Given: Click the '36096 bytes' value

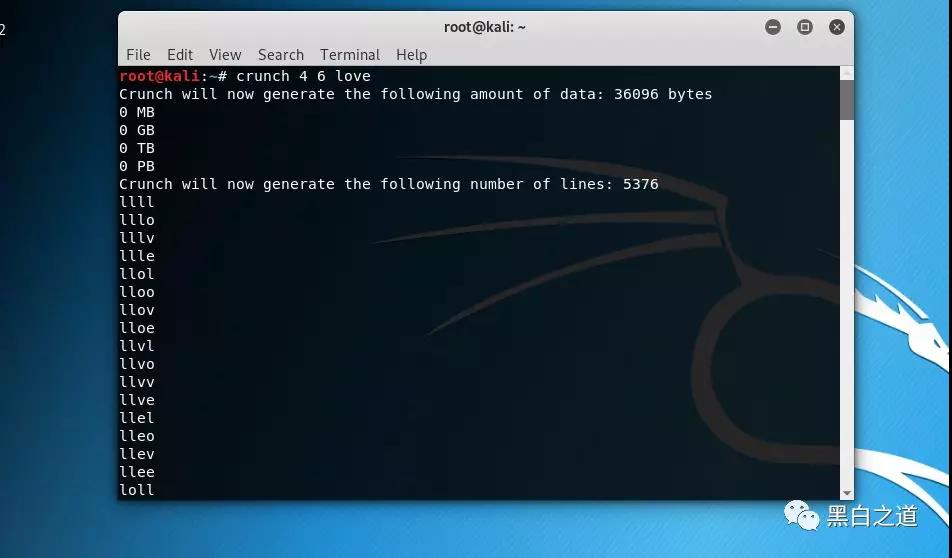Looking at the screenshot, I should (663, 94).
